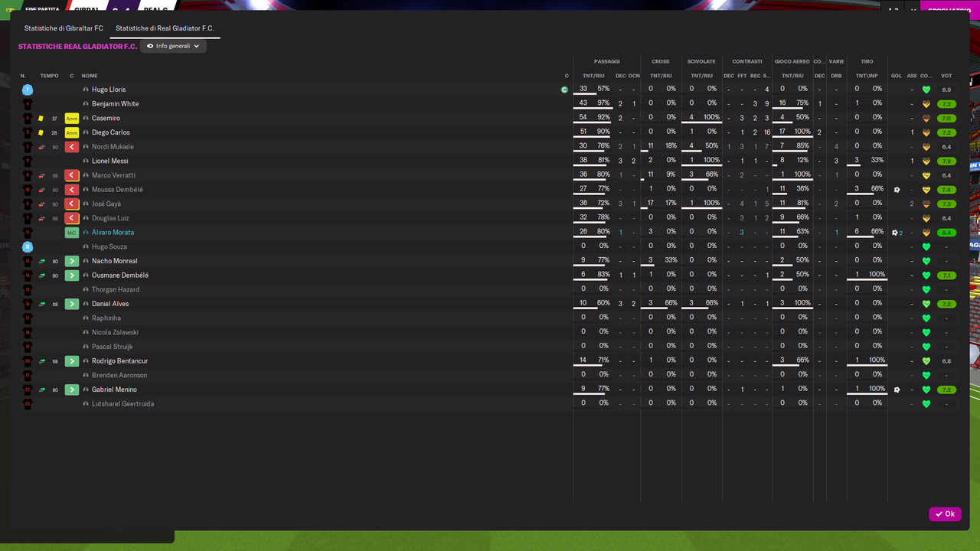
Task: Click Álvaro Morata's green 8.4 rating badge
Action: [x=946, y=233]
